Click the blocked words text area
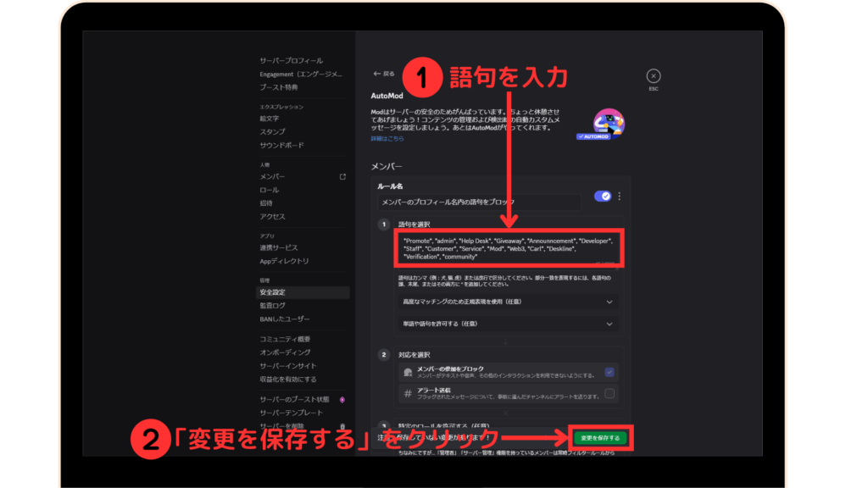The image size is (868, 488). coord(509,248)
